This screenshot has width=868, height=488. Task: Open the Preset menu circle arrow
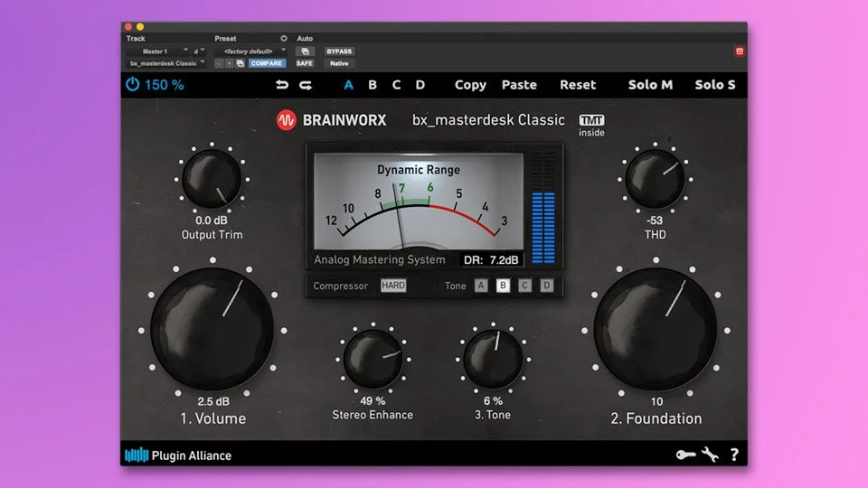(x=283, y=39)
